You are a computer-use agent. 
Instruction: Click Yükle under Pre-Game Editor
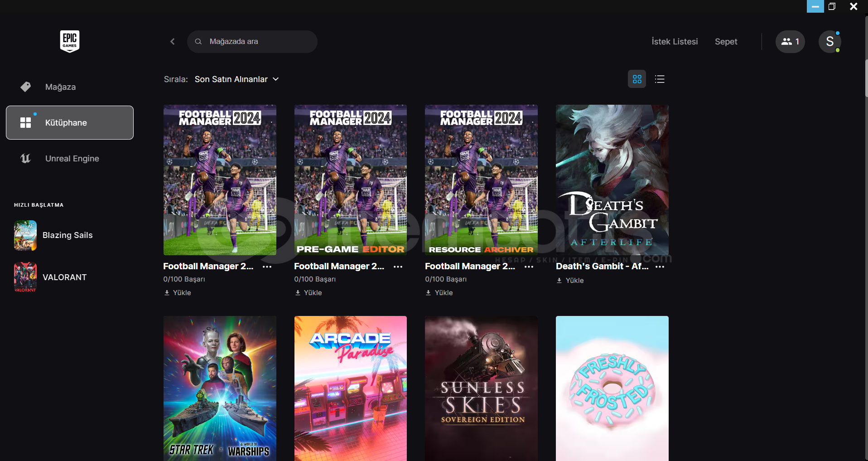(x=309, y=293)
